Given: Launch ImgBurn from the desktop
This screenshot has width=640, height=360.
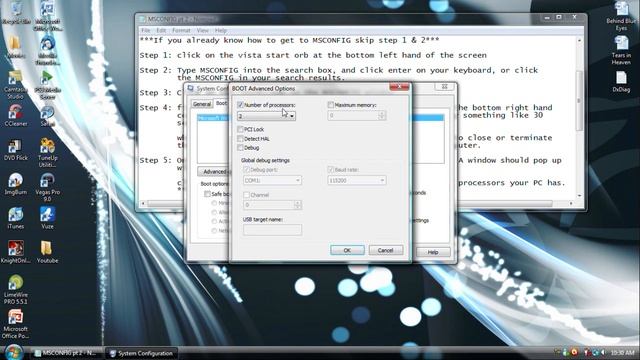Looking at the screenshot, I should pos(16,184).
